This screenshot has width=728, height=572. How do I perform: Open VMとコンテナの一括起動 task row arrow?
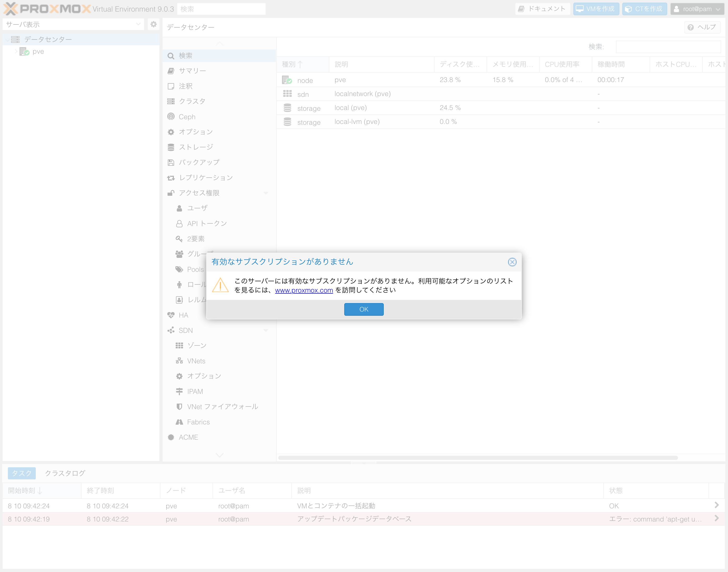[716, 505]
